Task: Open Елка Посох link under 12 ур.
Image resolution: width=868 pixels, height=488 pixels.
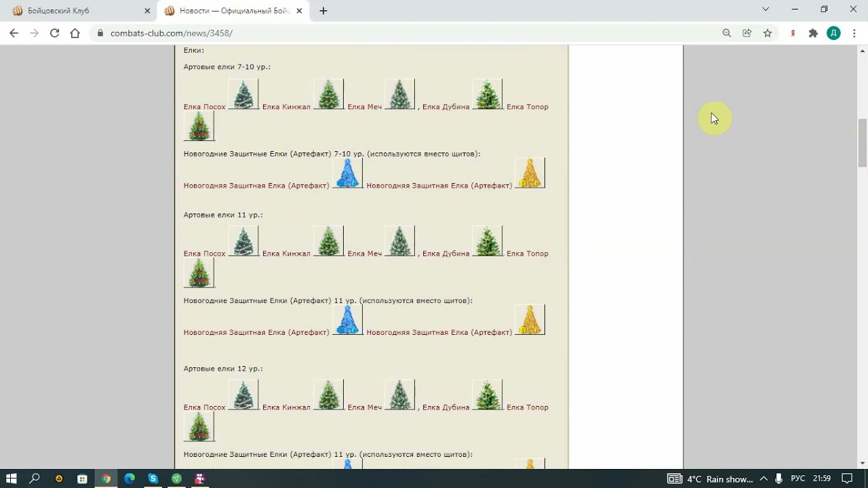Action: [204, 407]
